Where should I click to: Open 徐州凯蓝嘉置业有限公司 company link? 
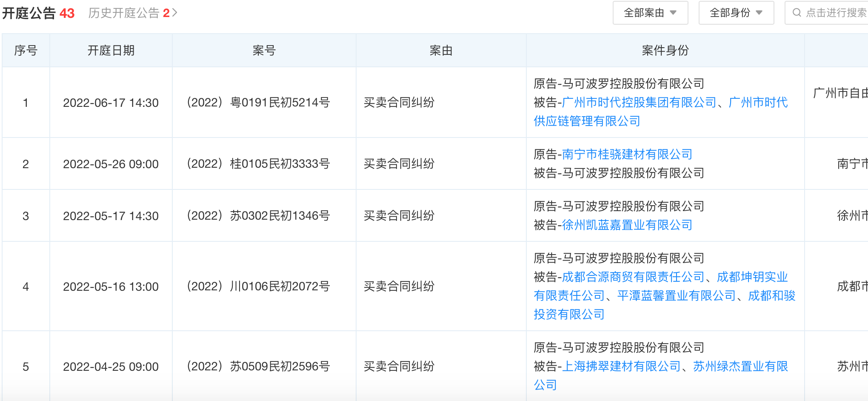[x=627, y=225]
